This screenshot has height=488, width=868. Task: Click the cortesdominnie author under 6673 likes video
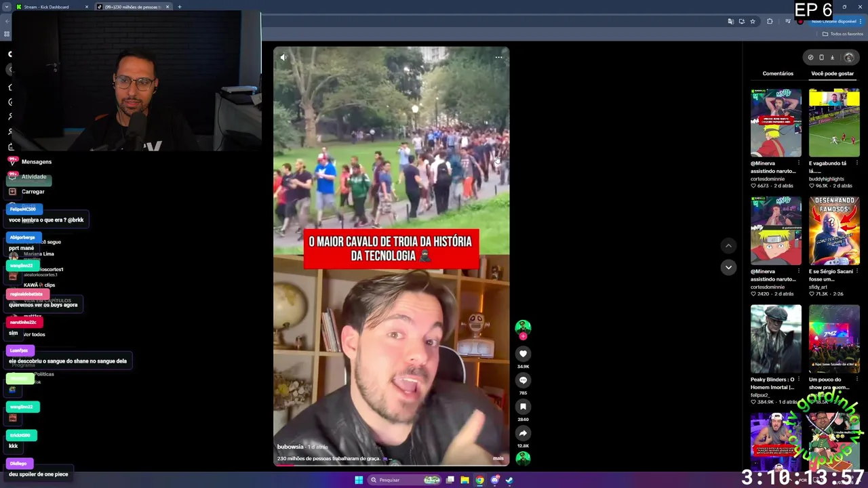click(x=767, y=179)
